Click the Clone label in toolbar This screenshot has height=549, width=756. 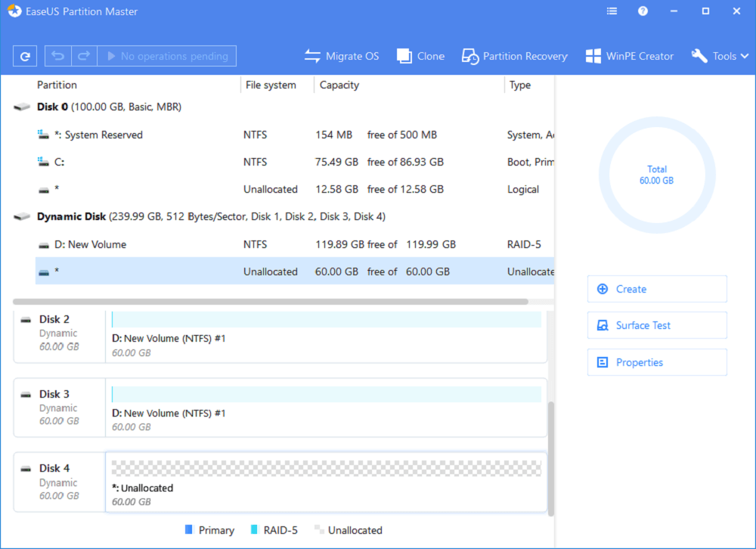click(431, 57)
